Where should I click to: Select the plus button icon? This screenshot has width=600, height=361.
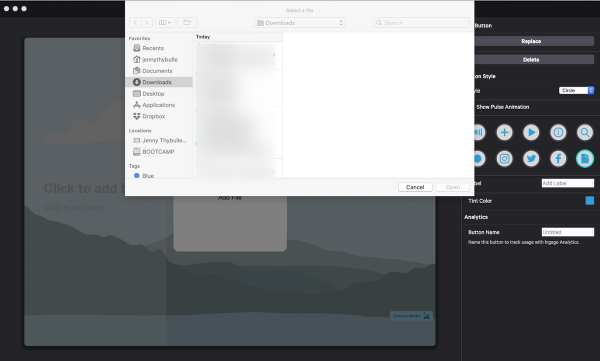(x=504, y=132)
